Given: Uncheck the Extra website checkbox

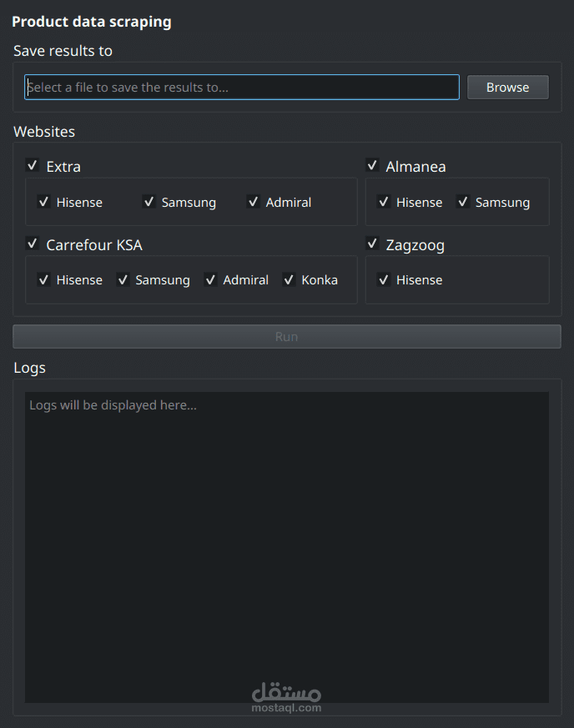Looking at the screenshot, I should 33,166.
